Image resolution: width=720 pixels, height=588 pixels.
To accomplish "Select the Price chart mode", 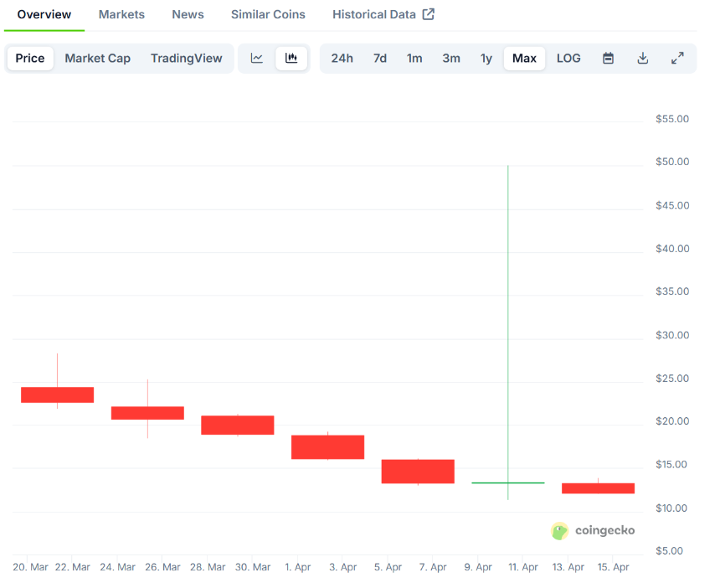I will [x=30, y=59].
